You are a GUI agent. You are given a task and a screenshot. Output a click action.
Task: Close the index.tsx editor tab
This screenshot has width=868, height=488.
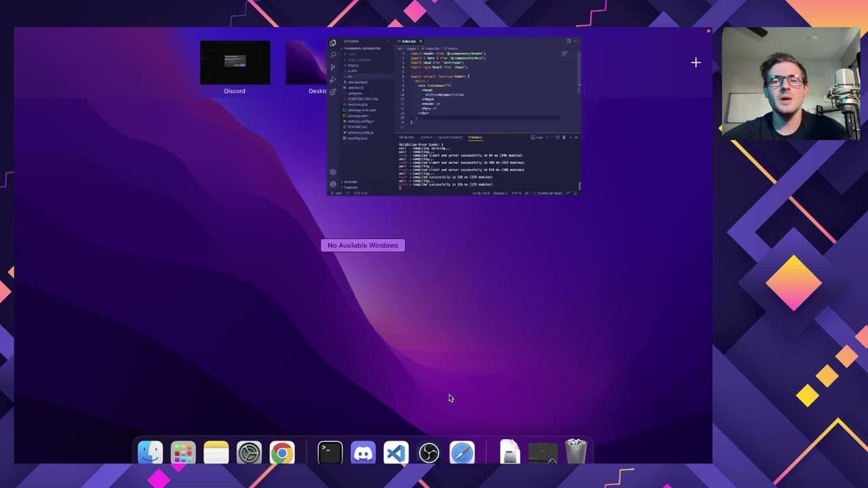tap(420, 41)
